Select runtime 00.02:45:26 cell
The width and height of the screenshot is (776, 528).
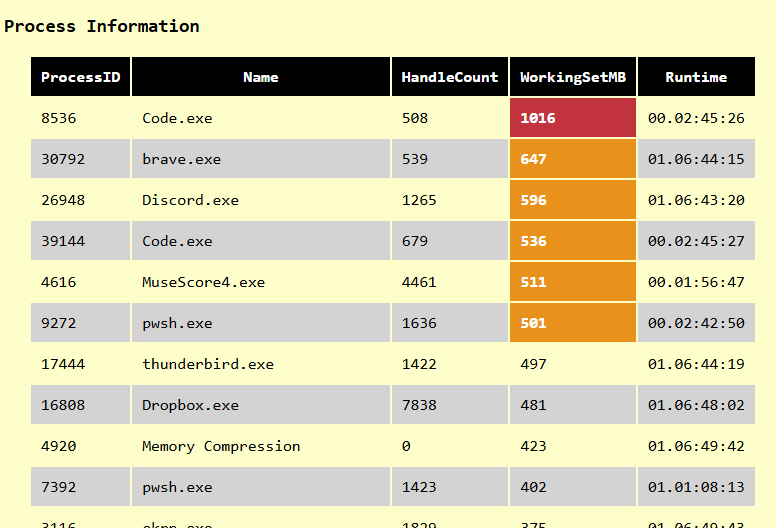point(696,118)
